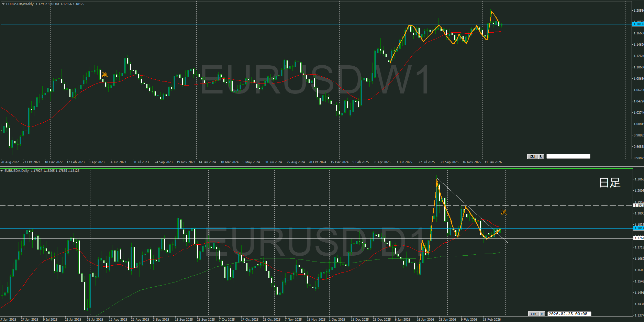Select the blue price label on weekly price scale
Screen dimensions: 644x322
pos(638,24)
